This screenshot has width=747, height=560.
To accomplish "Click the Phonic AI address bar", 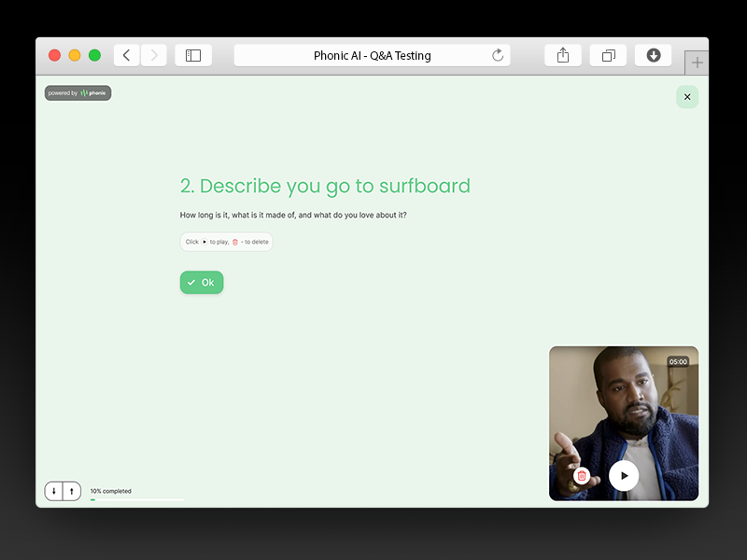I will click(372, 55).
